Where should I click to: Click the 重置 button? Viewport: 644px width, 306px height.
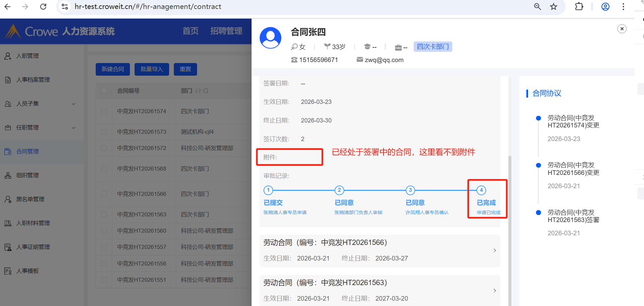pos(185,69)
